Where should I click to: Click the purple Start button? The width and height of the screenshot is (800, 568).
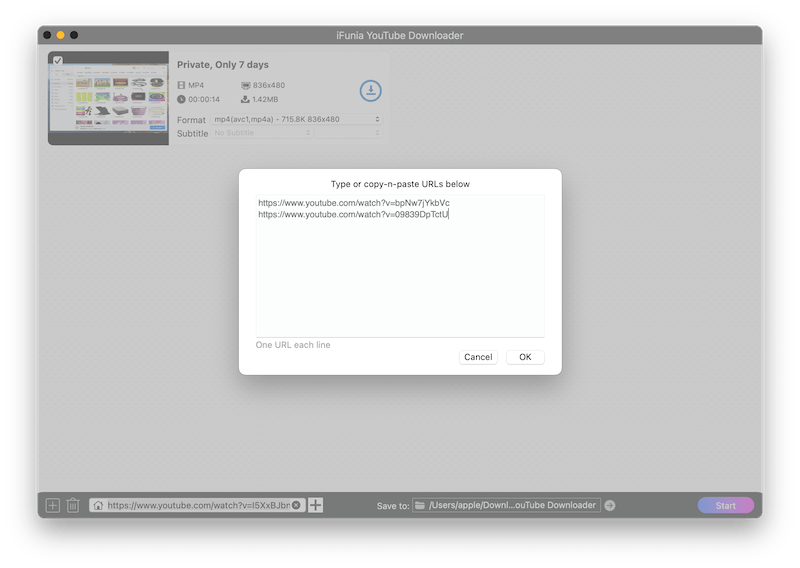(725, 505)
